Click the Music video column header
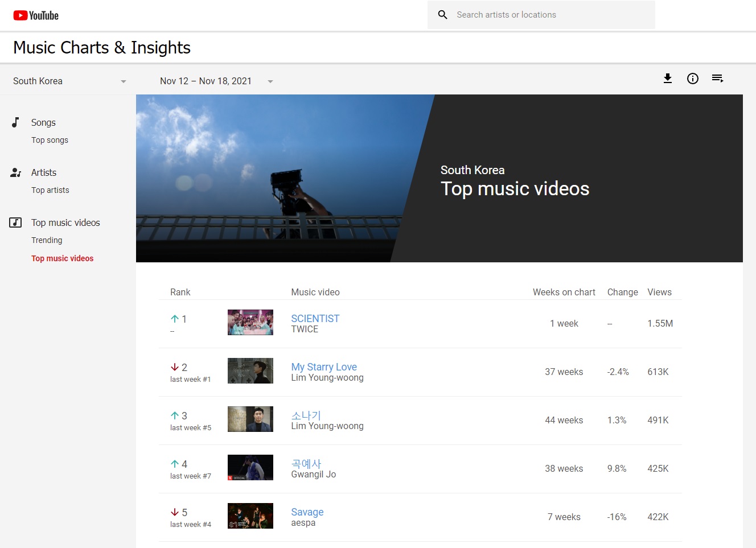 tap(315, 292)
